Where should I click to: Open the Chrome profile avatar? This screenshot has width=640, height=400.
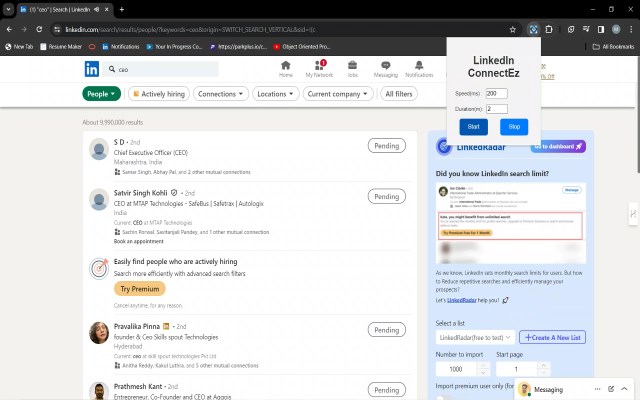616,29
